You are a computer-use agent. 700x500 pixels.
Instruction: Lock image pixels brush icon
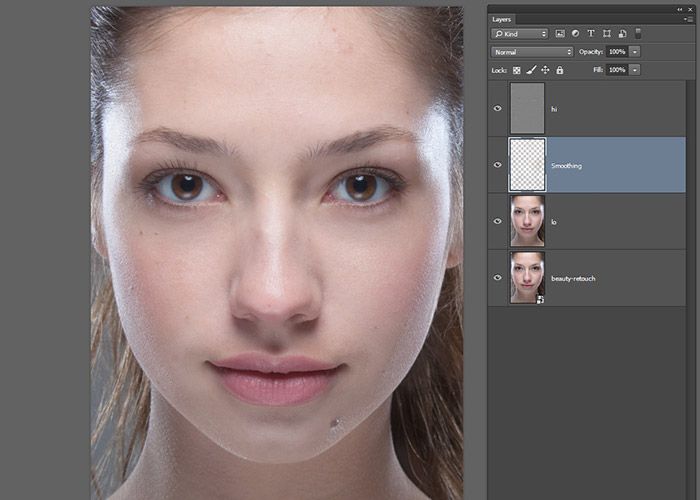(x=531, y=70)
